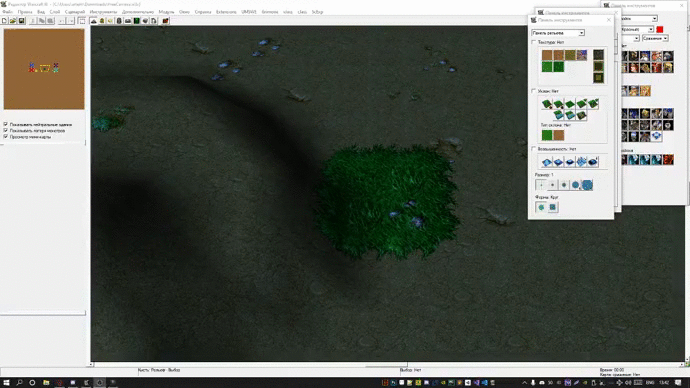Select the green cliff type swatch
The image size is (690, 388).
(x=547, y=135)
